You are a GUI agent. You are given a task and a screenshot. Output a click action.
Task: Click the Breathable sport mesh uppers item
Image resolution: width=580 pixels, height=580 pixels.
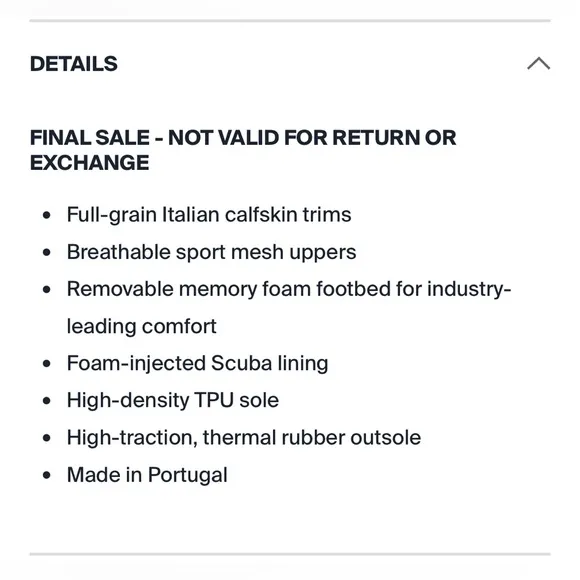point(212,252)
